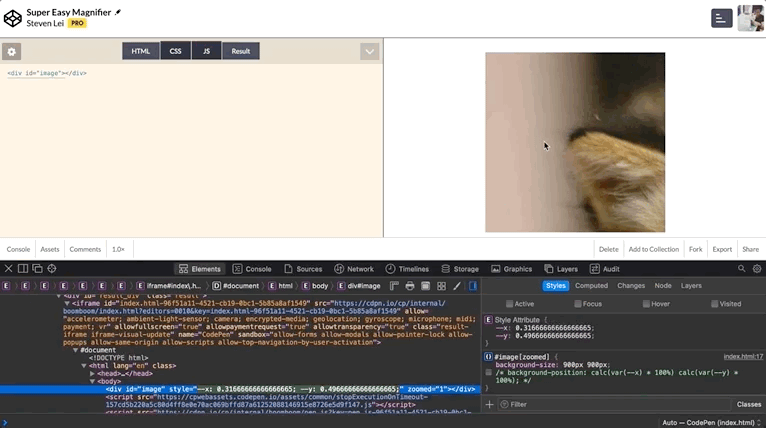Click the Fork button
The image size is (766, 428).
click(x=696, y=249)
